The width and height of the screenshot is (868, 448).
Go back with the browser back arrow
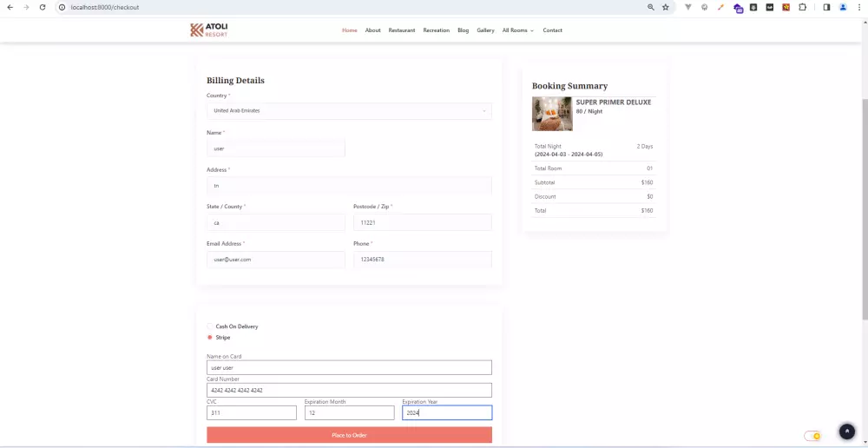tap(10, 7)
